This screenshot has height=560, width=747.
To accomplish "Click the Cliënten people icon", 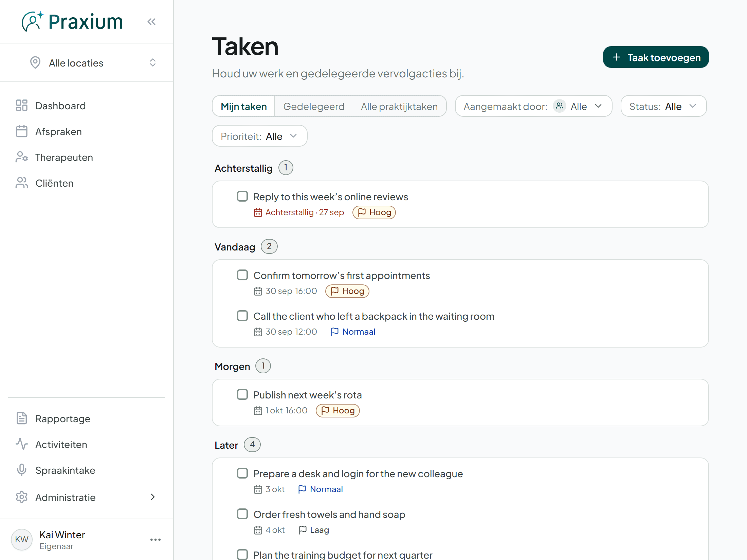I will [22, 183].
